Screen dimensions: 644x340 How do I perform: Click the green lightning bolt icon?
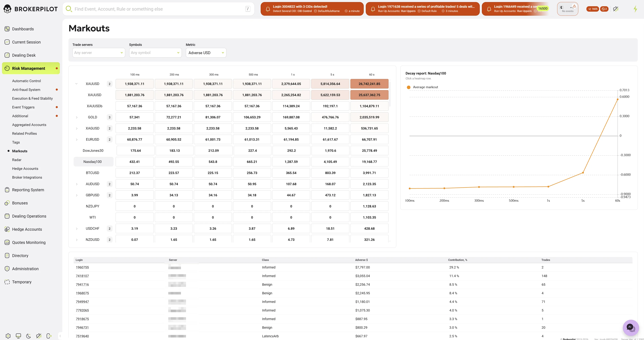635,9
